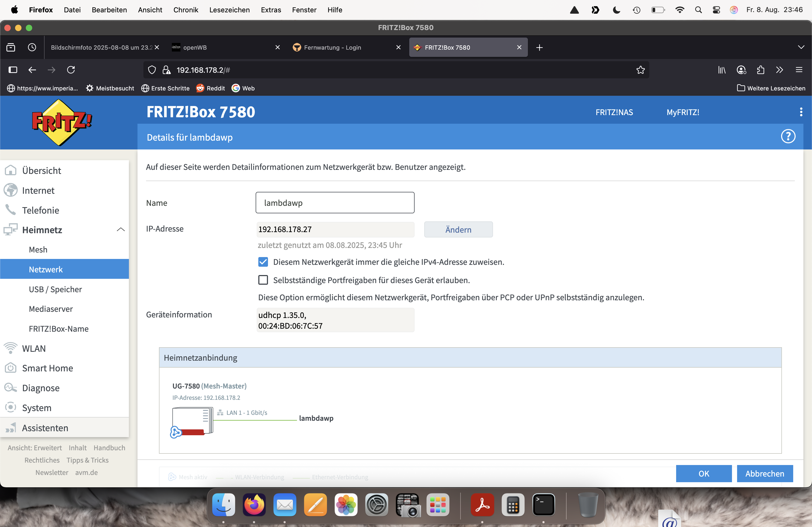812x527 pixels.
Task: Open Firefox hamburger application menu
Action: coord(799,70)
